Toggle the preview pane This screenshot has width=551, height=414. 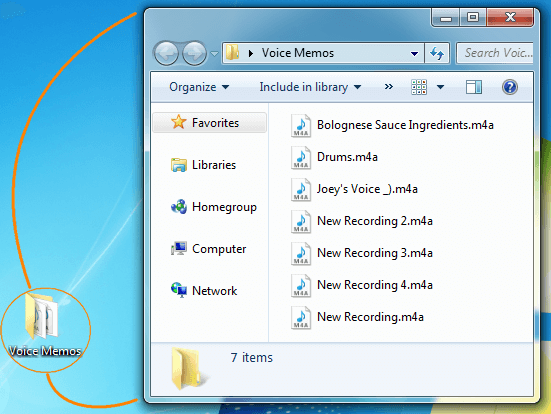click(474, 87)
